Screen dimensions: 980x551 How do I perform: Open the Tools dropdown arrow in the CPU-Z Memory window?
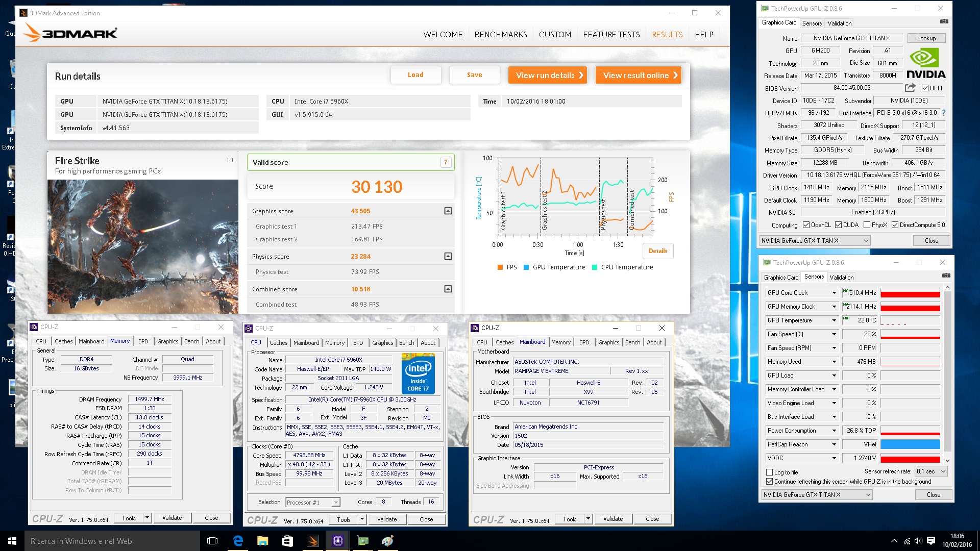click(147, 518)
